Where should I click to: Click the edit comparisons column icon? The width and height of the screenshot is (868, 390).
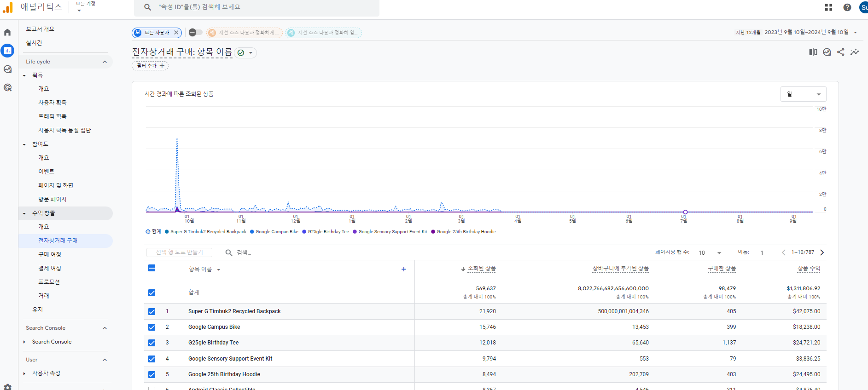pyautogui.click(x=813, y=52)
